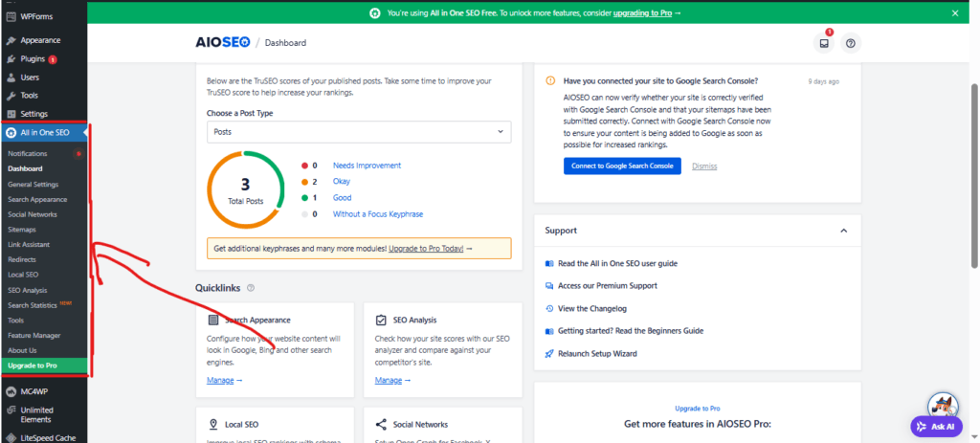Viewport: 980px width, 443px height.
Task: Open the Needs Improvement posts link
Action: (367, 166)
